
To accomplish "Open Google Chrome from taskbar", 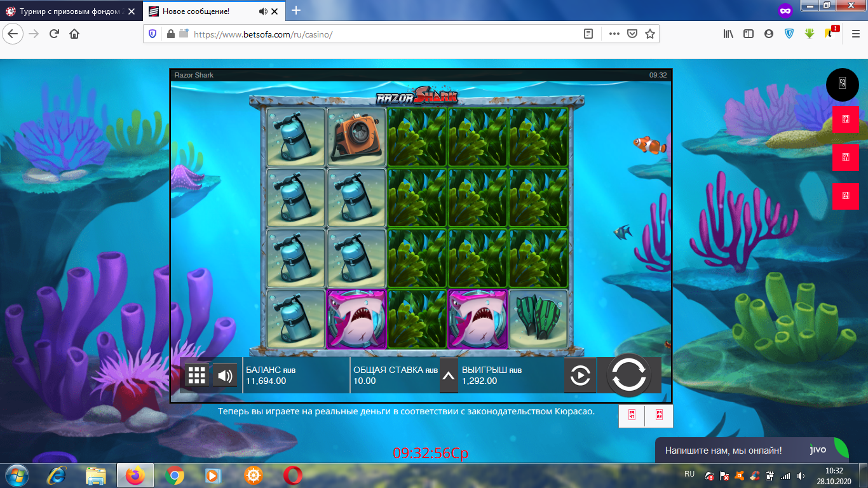I will [175, 475].
